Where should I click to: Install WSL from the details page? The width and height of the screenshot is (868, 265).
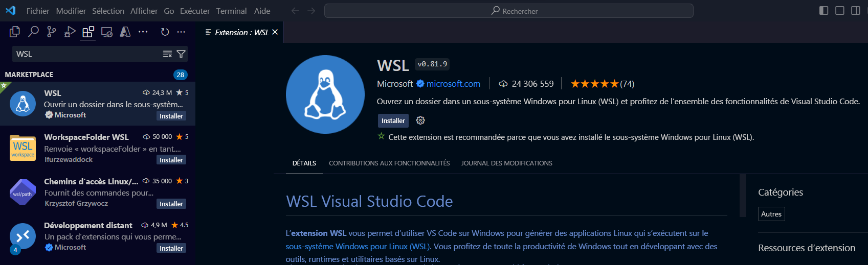tap(393, 121)
